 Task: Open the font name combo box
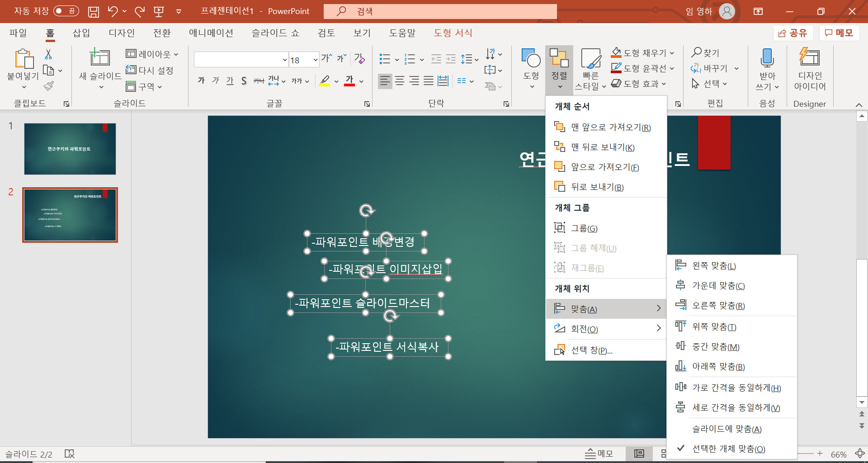(x=241, y=60)
